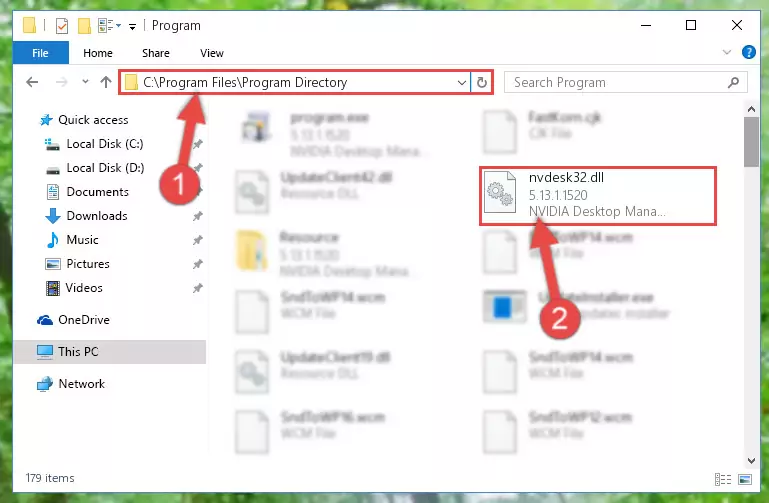The height and width of the screenshot is (503, 769).
Task: Toggle pin next to Music
Action: click(x=197, y=240)
